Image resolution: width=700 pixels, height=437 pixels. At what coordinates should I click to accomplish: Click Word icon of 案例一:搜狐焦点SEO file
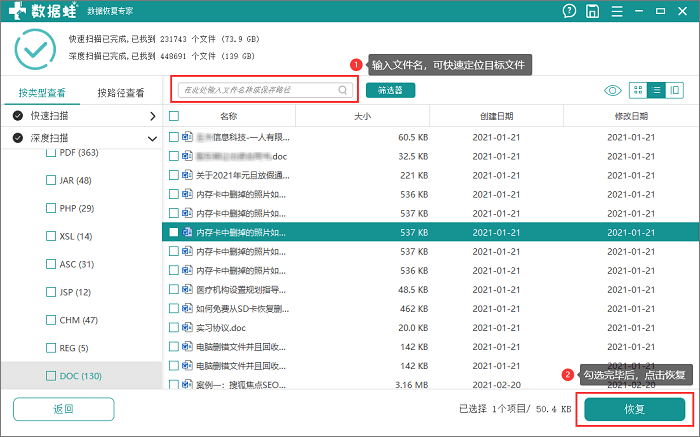tap(187, 384)
